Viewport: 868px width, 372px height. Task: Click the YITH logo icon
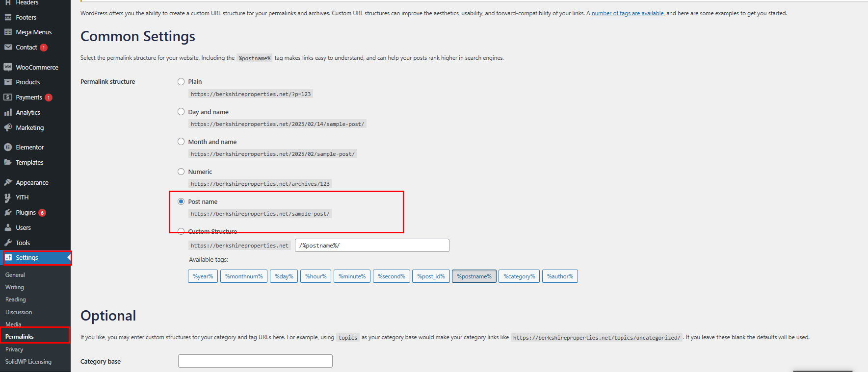tap(8, 198)
